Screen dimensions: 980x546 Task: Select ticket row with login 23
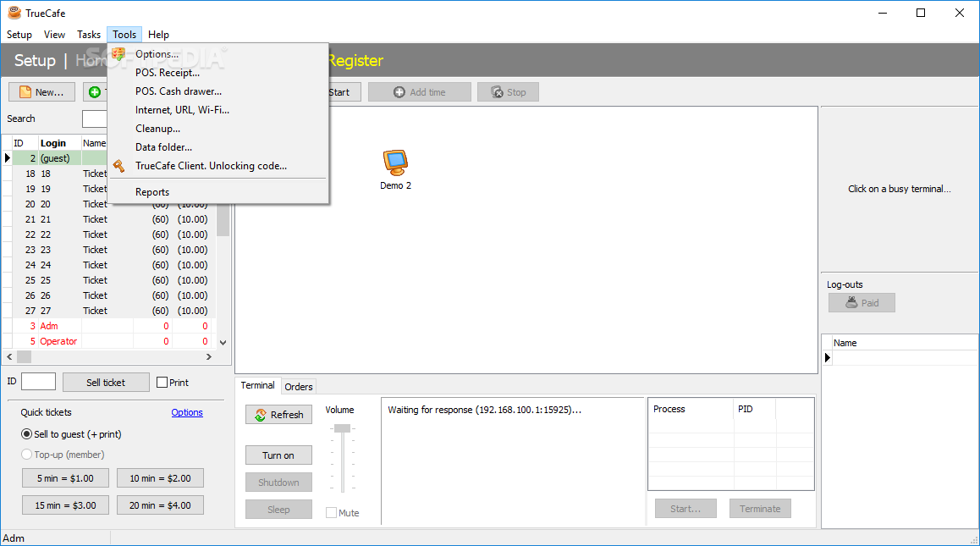110,250
